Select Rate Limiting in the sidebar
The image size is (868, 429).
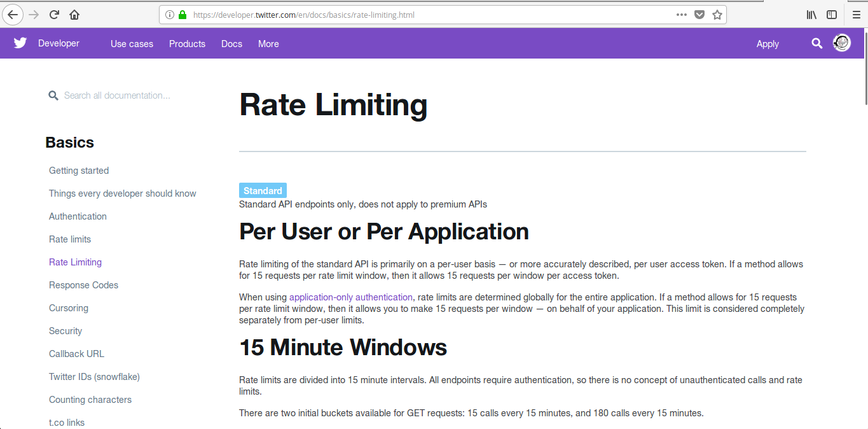coord(75,262)
